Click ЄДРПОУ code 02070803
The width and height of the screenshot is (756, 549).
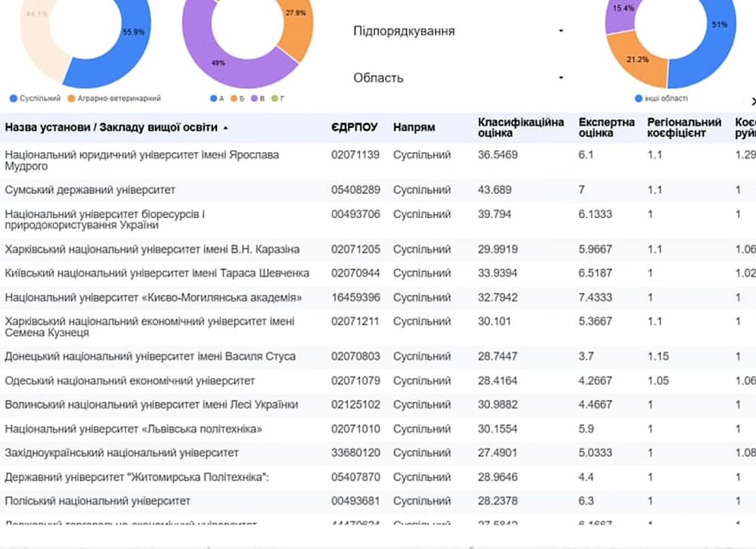click(355, 356)
